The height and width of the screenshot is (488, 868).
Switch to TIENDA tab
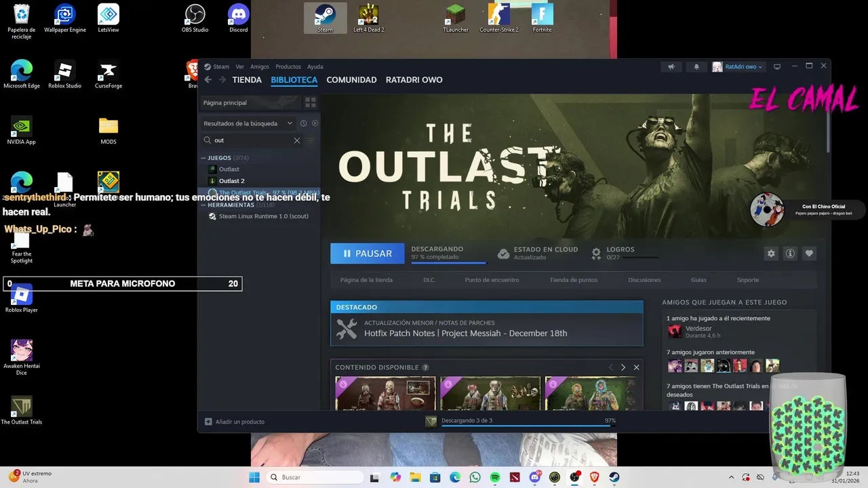(x=247, y=80)
